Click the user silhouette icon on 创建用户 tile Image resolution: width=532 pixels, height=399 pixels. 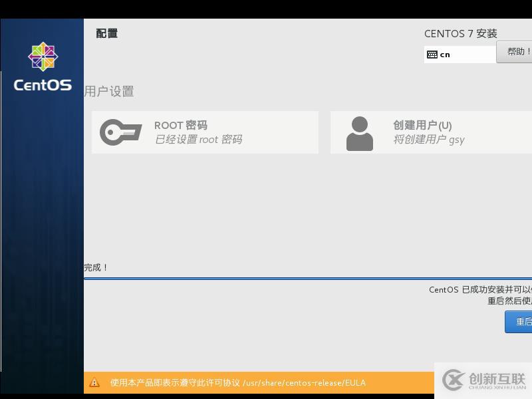click(x=359, y=132)
